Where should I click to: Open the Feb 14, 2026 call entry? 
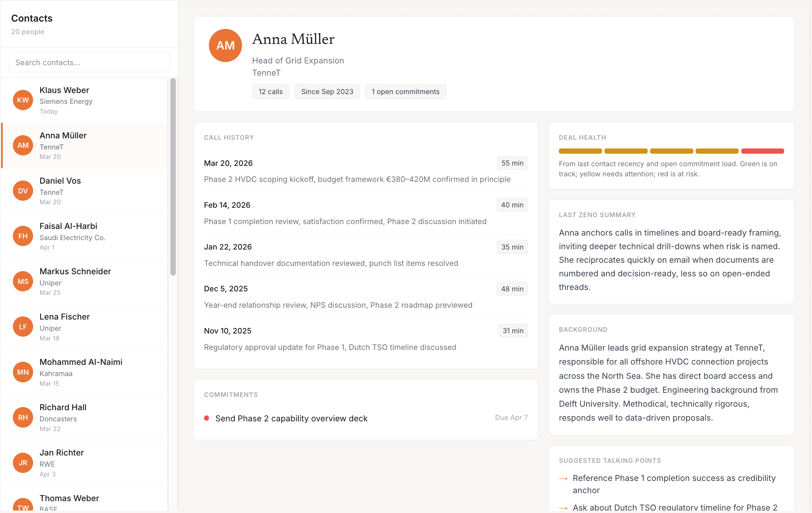click(x=366, y=213)
